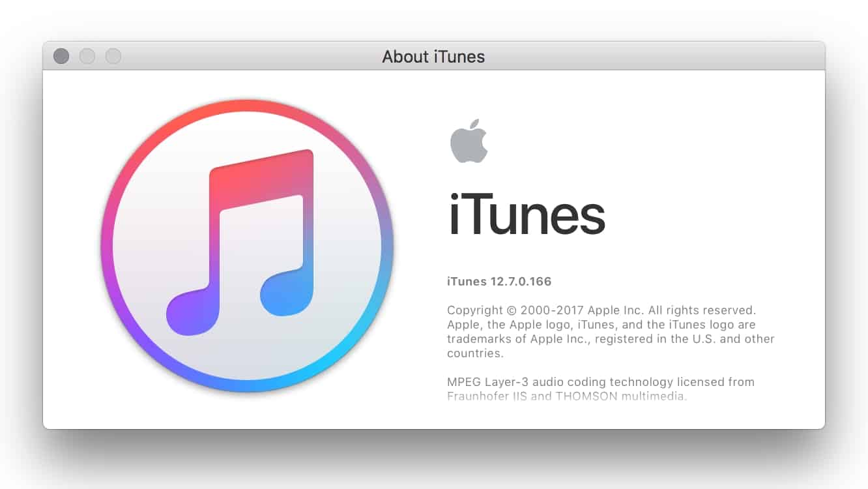Click the About iTunes title text

click(433, 57)
